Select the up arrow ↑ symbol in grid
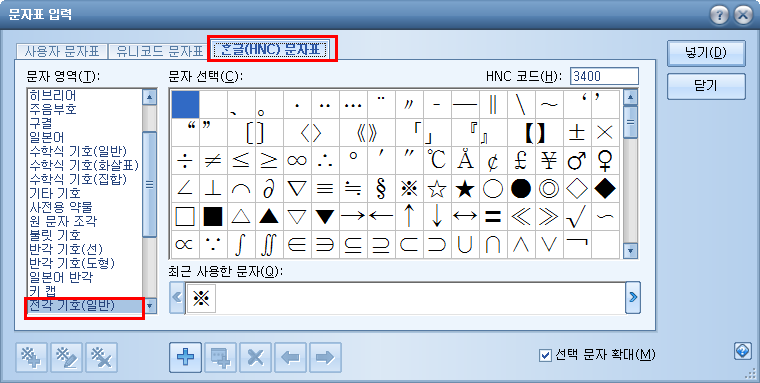 point(409,217)
